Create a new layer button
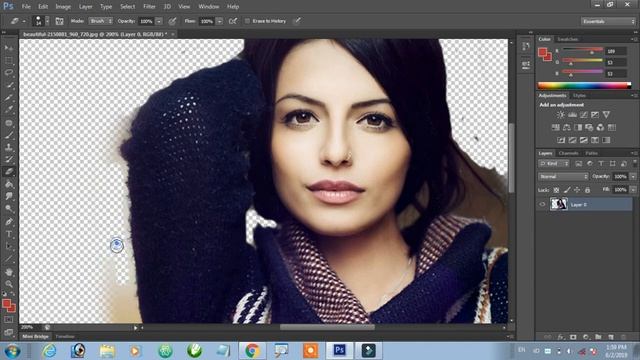The height and width of the screenshot is (360, 640). click(611, 337)
